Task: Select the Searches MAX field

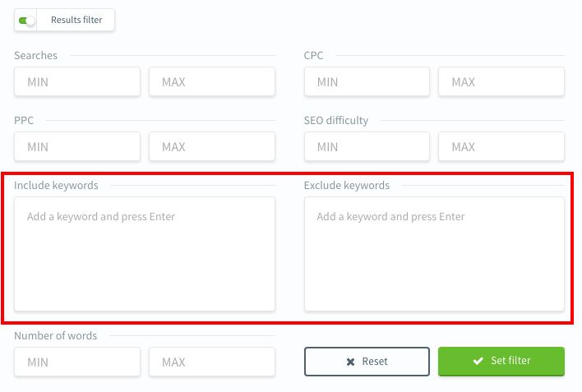Action: click(x=211, y=81)
